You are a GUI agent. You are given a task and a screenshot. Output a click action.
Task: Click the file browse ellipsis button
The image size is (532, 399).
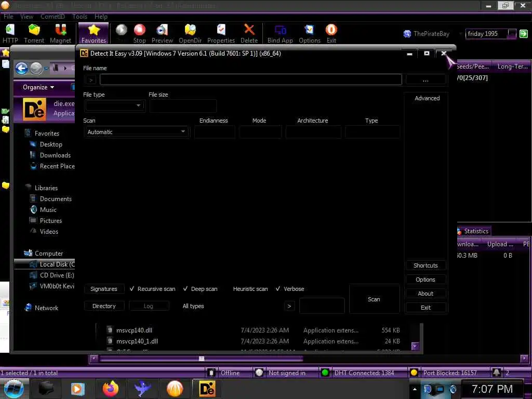point(425,79)
